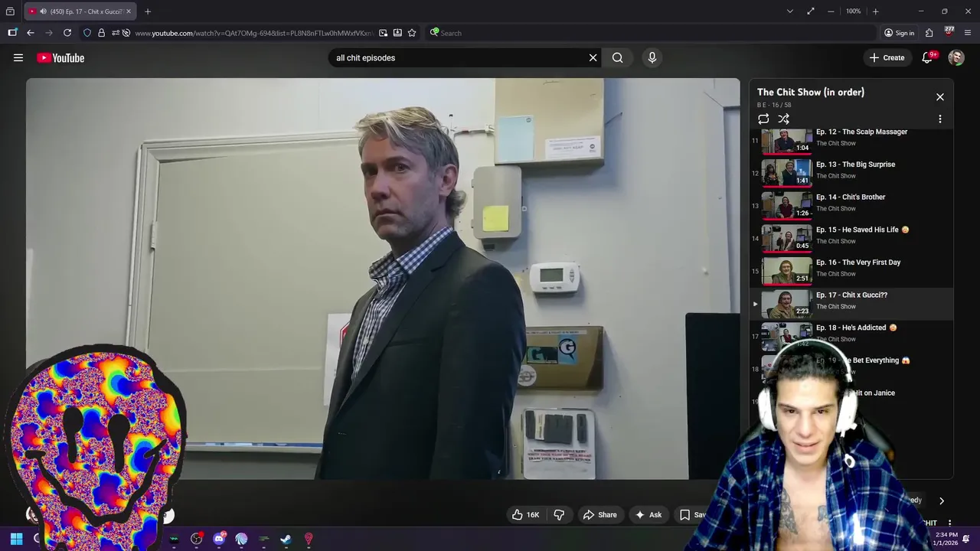Expand the tab list dropdown chevron
This screenshot has width=980, height=551.
tap(790, 11)
